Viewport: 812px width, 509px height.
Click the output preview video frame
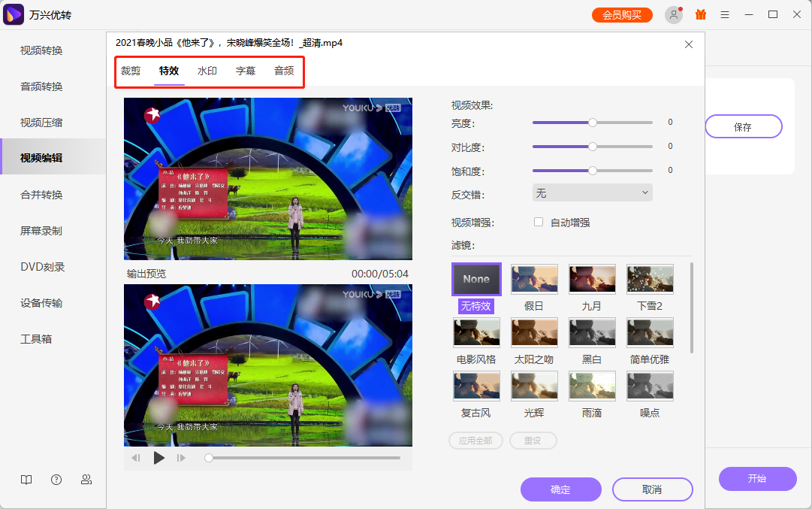coord(267,365)
